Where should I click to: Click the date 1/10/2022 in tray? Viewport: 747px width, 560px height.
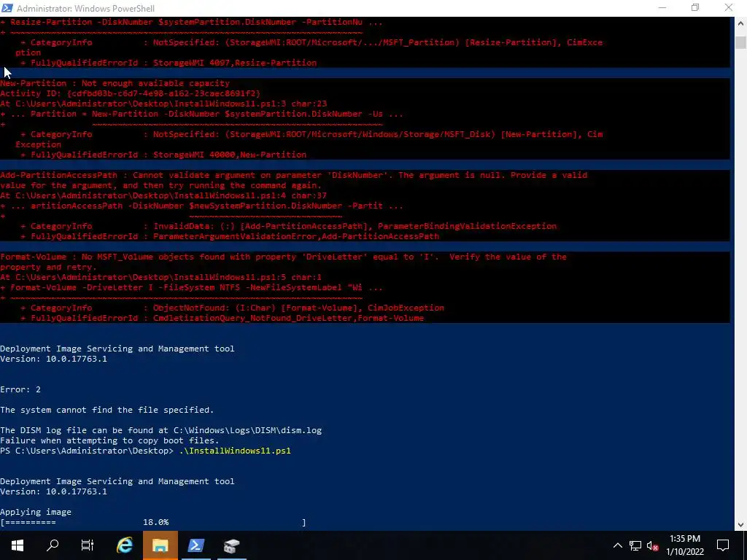[684, 552]
